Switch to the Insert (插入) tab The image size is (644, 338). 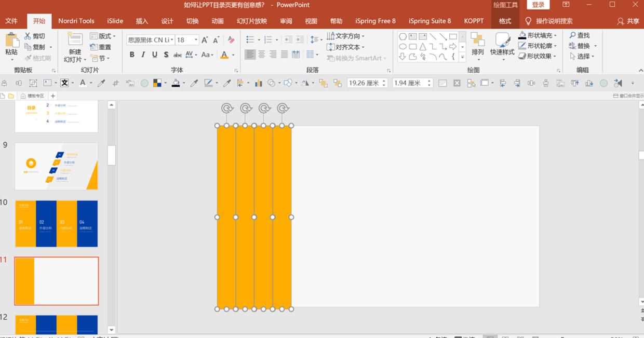[142, 21]
